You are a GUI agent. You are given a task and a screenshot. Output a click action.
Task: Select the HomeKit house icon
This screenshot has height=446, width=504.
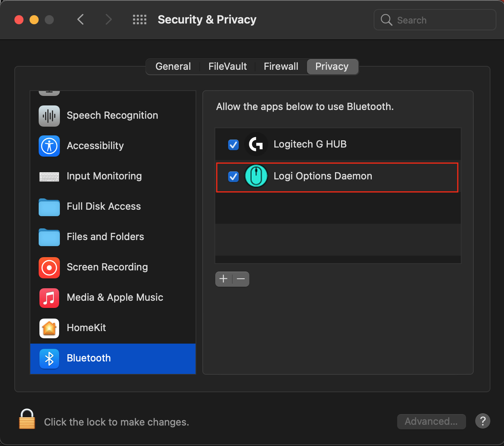click(49, 328)
